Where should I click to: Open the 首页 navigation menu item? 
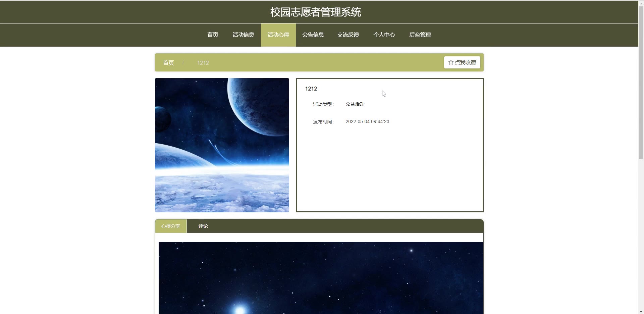point(213,35)
